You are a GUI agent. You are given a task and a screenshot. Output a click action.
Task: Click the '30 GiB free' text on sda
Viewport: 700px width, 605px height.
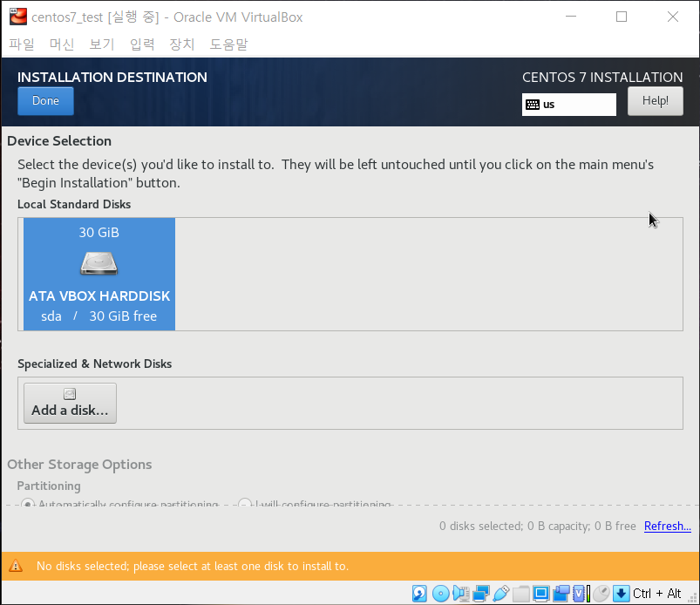click(123, 316)
